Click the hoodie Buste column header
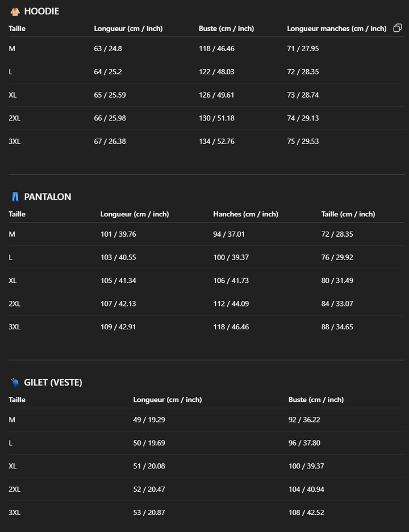Image resolution: width=409 pixels, height=532 pixels. (226, 28)
